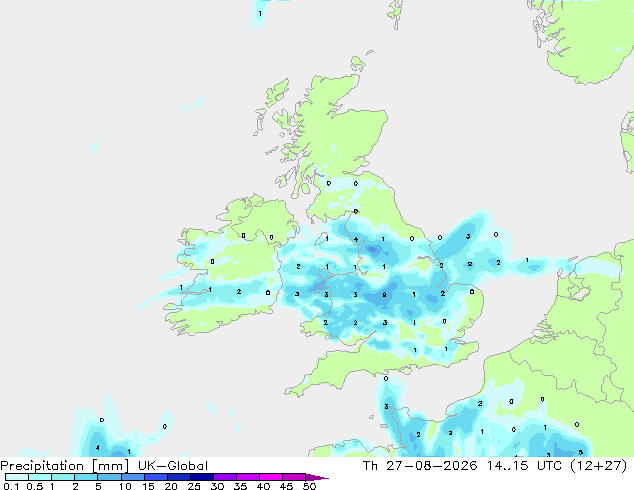634x490 pixels.
Task: Click the legend tick label '30'
Action: coord(217,486)
